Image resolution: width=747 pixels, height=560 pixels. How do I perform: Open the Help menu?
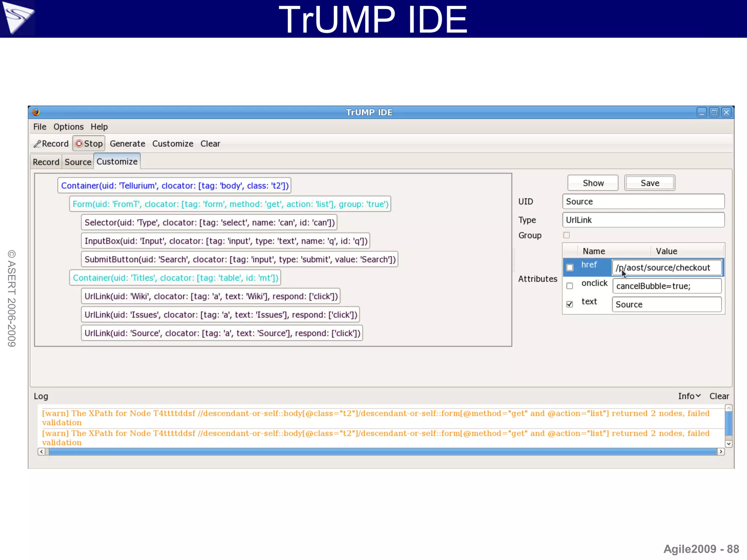tap(99, 127)
